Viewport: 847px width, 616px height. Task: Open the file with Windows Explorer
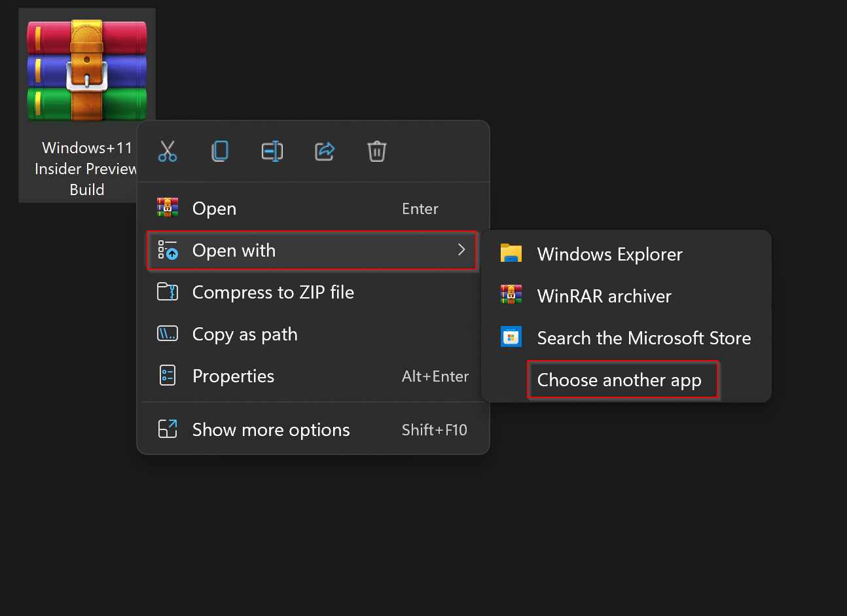point(609,254)
